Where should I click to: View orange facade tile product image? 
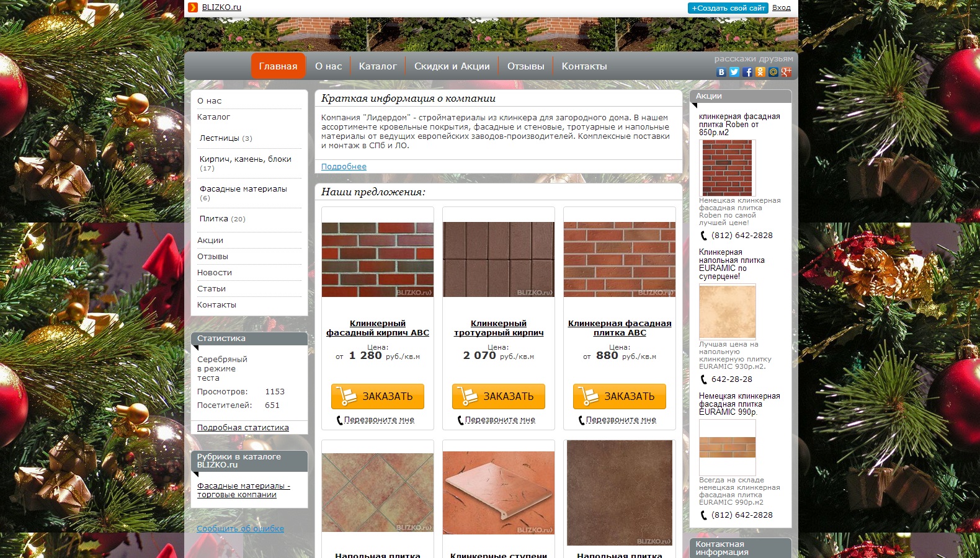tap(620, 260)
